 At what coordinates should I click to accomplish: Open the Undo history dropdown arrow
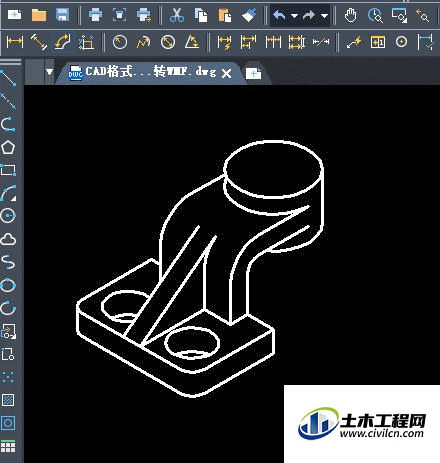coord(294,15)
